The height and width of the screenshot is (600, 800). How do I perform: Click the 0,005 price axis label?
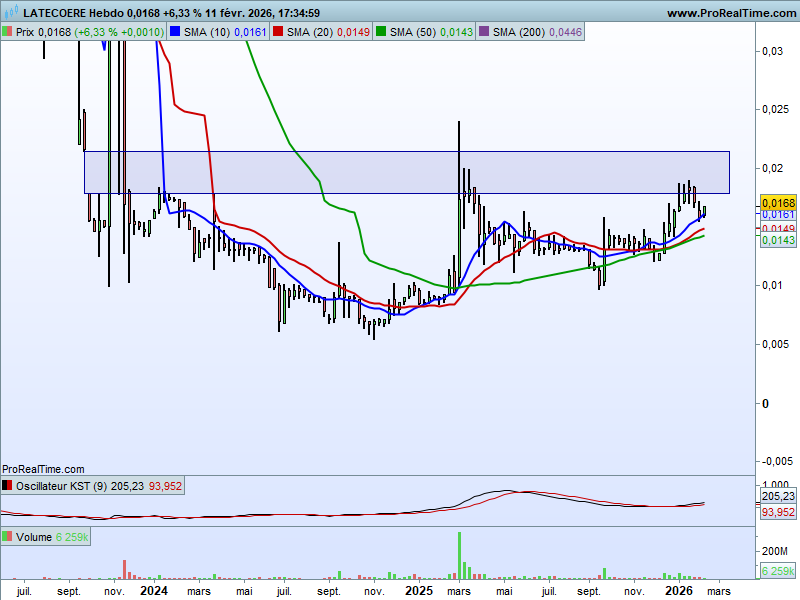pyautogui.click(x=775, y=344)
